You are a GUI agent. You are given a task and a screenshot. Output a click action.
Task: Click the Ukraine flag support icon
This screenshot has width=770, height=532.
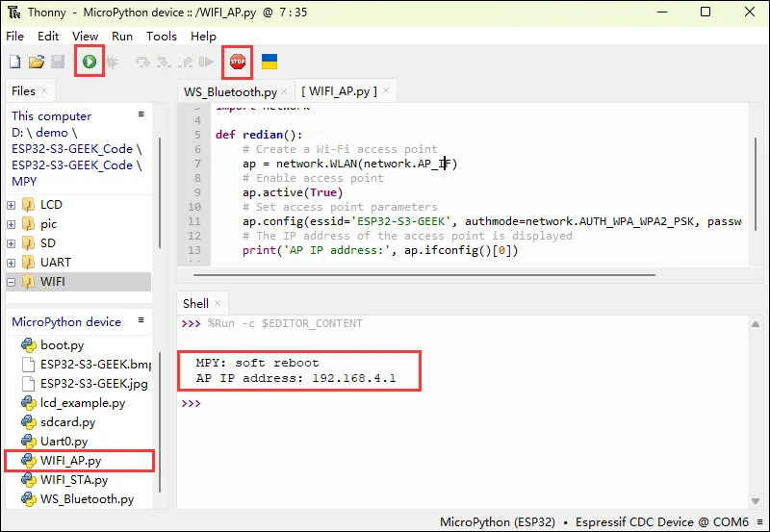click(270, 63)
